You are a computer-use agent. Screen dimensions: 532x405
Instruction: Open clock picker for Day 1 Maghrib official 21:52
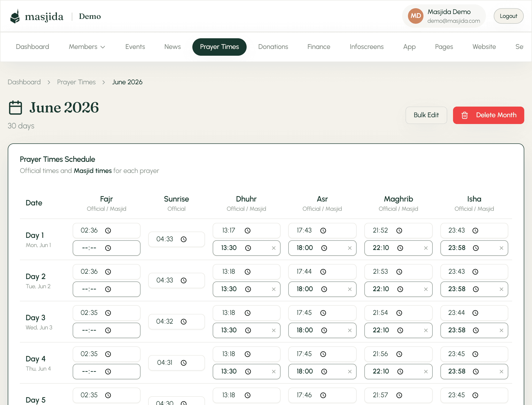[x=399, y=230]
